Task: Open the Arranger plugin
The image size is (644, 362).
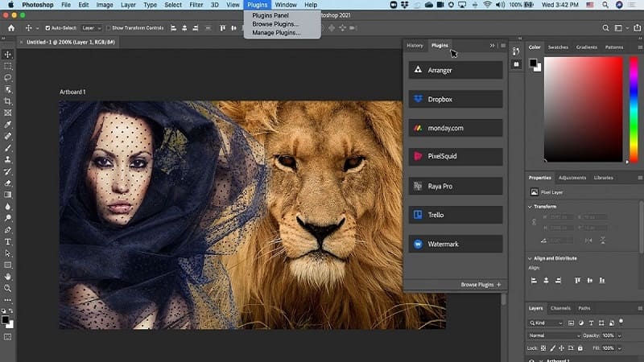Action: click(x=456, y=70)
